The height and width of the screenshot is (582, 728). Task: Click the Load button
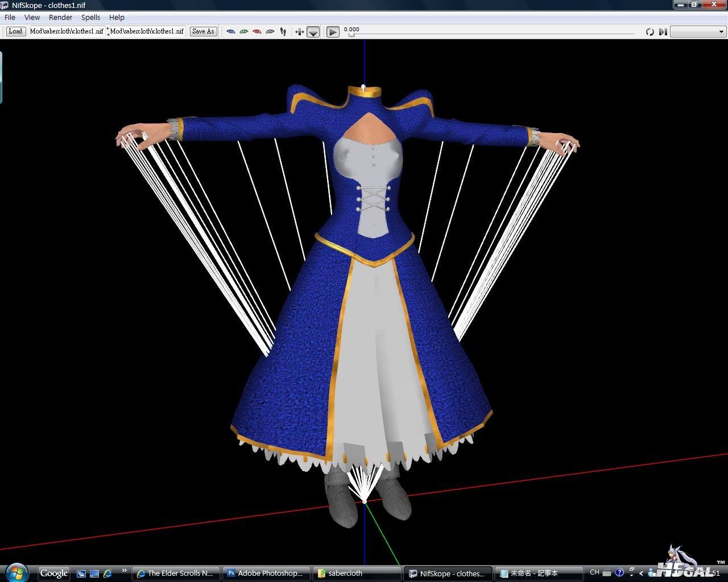tap(15, 31)
